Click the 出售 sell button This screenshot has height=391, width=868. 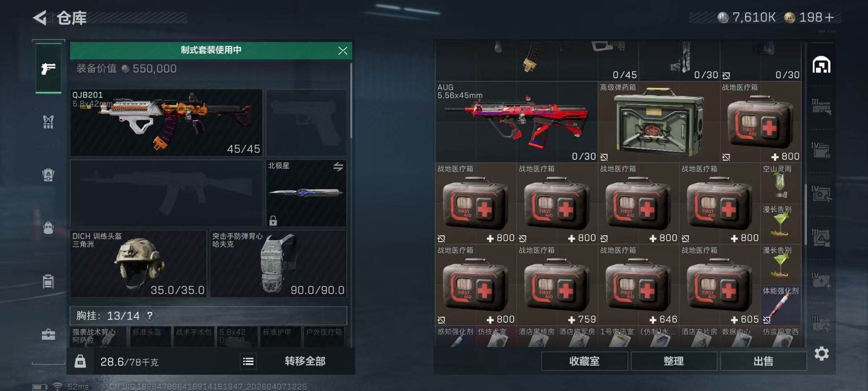[764, 361]
